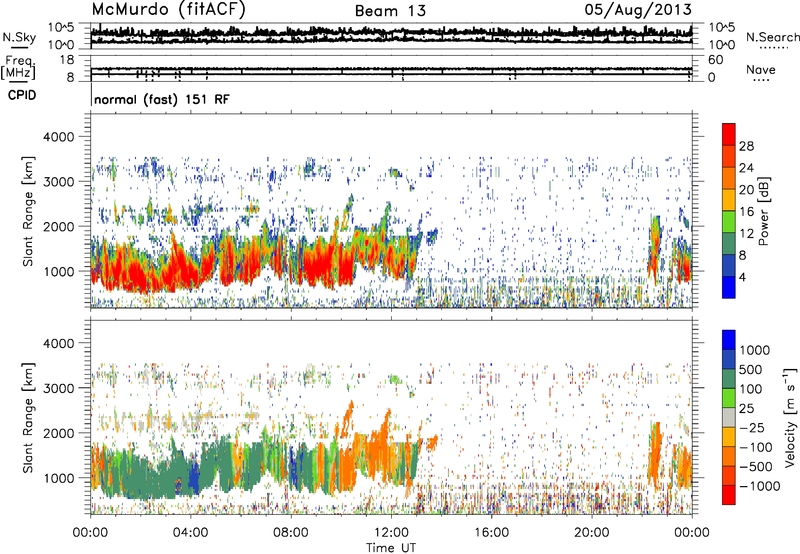Pick the blue Velocity segment above 1000
This screenshot has height=554, width=800.
coord(729,340)
